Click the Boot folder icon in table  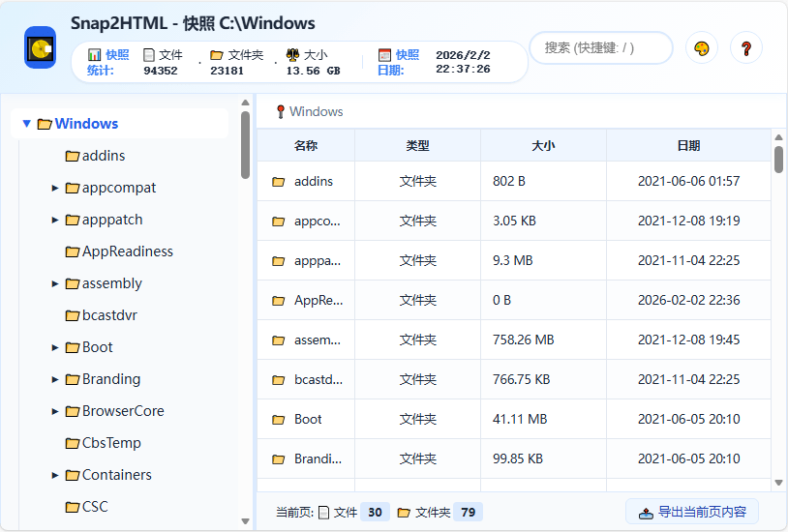click(279, 420)
